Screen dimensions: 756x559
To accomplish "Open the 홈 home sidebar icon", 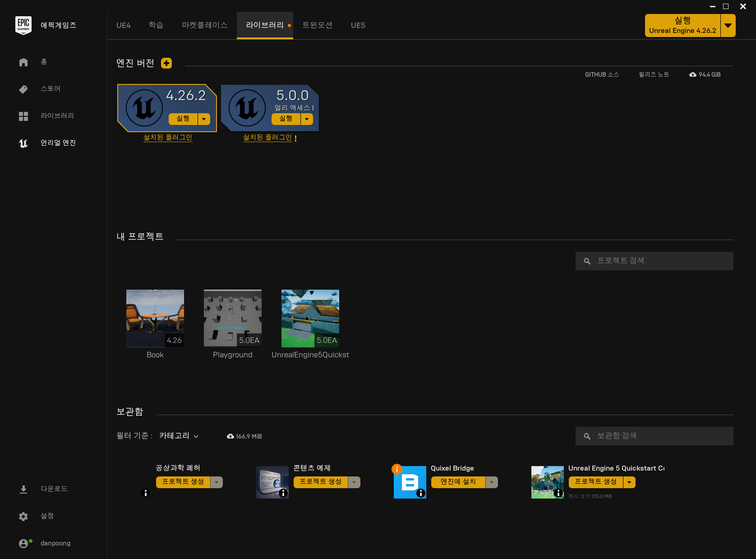I will (x=23, y=62).
